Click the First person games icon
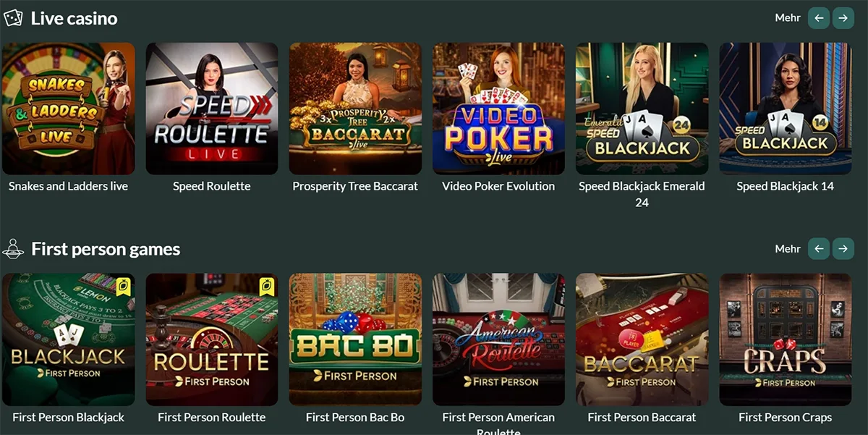Viewport: 868px width, 435px height. tap(13, 249)
